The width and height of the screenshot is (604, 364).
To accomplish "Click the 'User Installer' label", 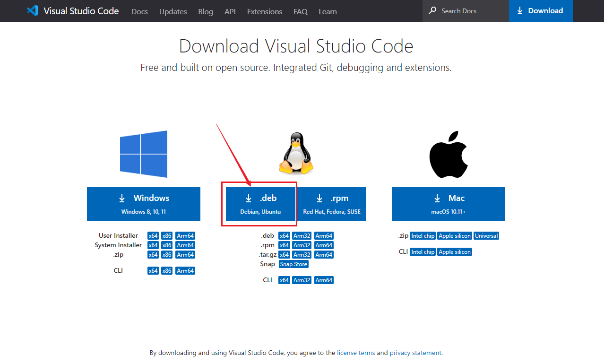I will tap(119, 235).
